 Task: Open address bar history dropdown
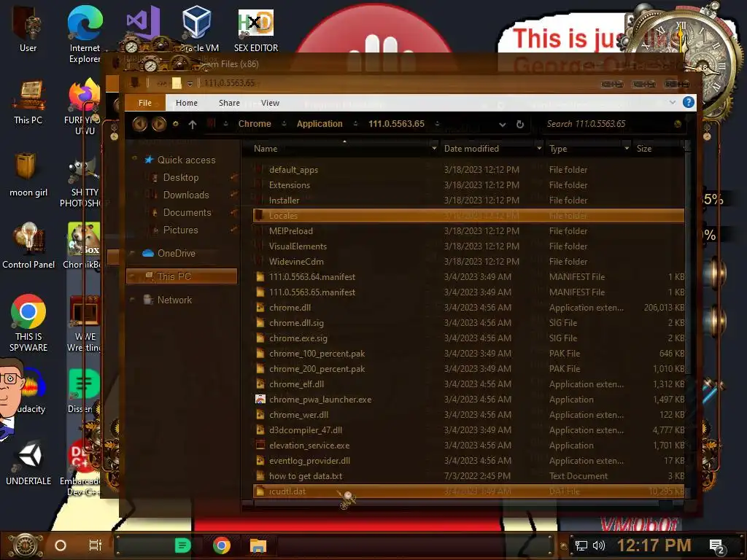502,125
